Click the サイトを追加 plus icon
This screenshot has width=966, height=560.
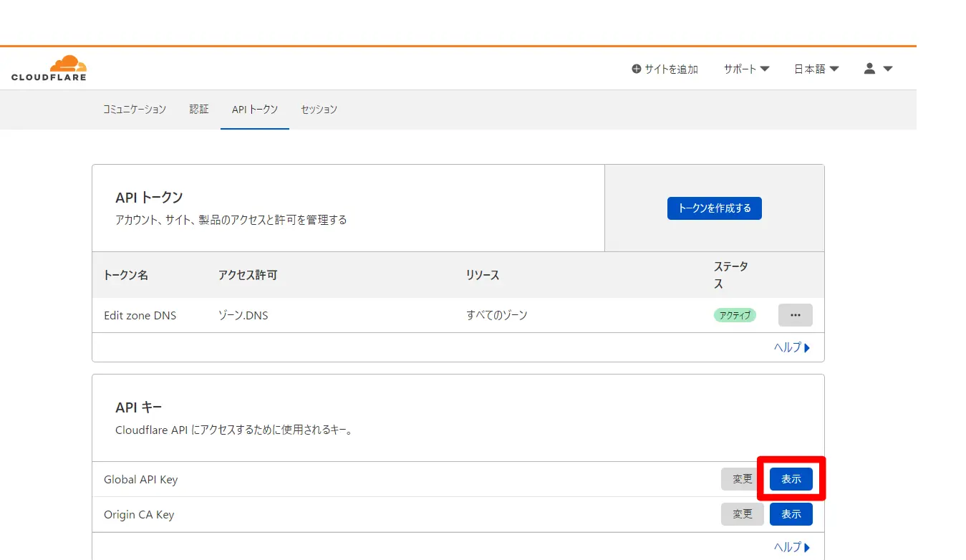point(637,69)
